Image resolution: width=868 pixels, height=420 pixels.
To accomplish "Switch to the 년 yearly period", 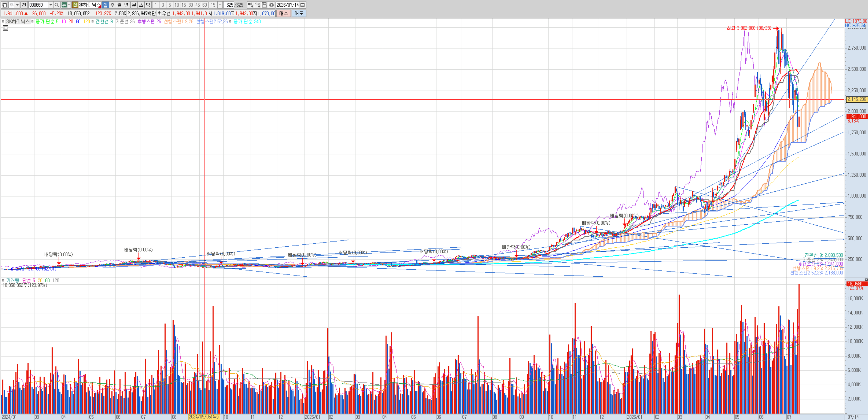I will [x=127, y=5].
